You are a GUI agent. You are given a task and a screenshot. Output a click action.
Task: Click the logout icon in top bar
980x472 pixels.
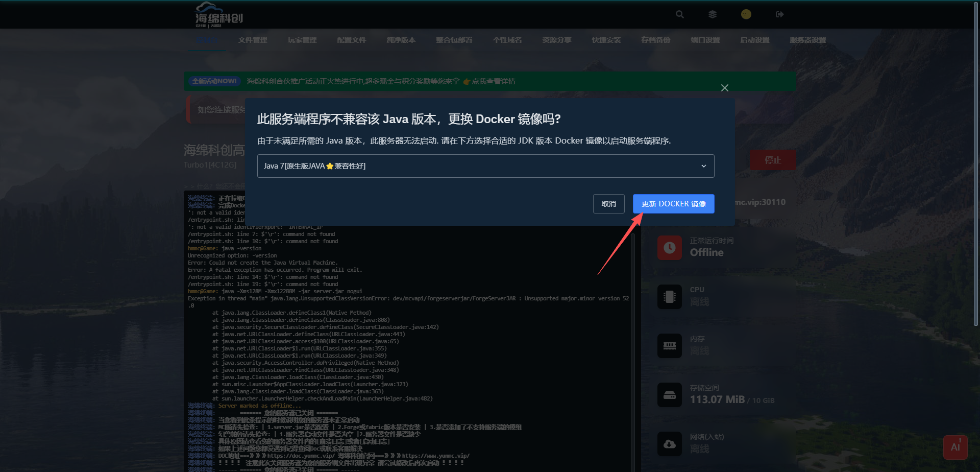[x=779, y=14]
